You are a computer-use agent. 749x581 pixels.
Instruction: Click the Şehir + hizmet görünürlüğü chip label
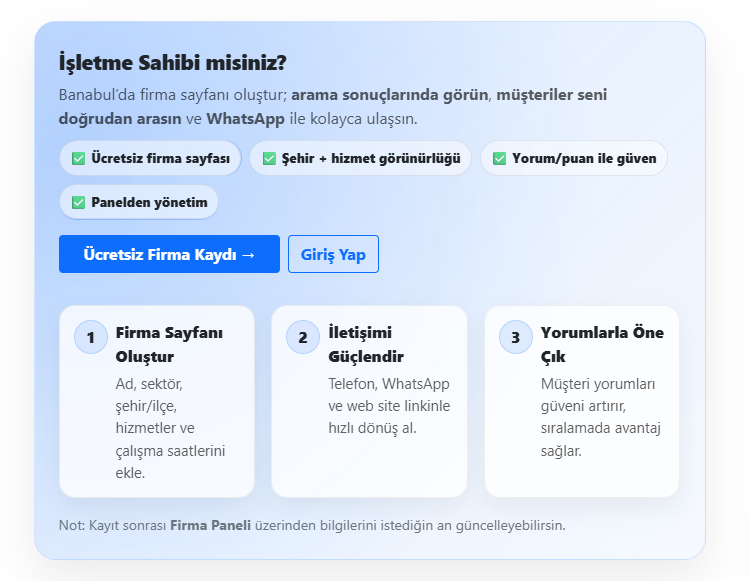click(x=370, y=158)
